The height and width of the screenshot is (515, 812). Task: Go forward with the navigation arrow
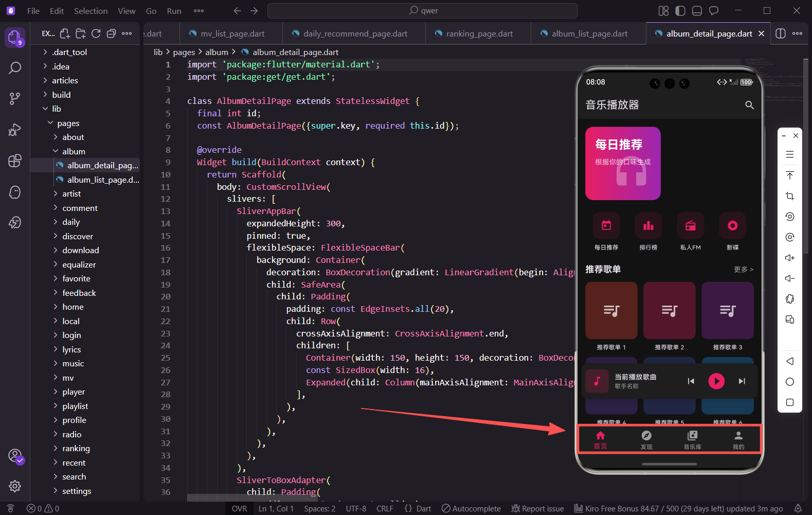tap(254, 11)
